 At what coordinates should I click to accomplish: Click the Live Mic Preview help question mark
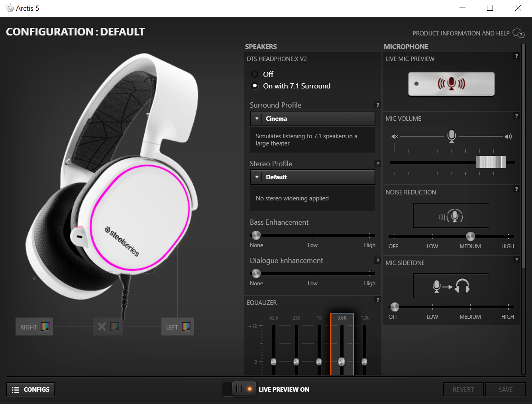point(516,56)
